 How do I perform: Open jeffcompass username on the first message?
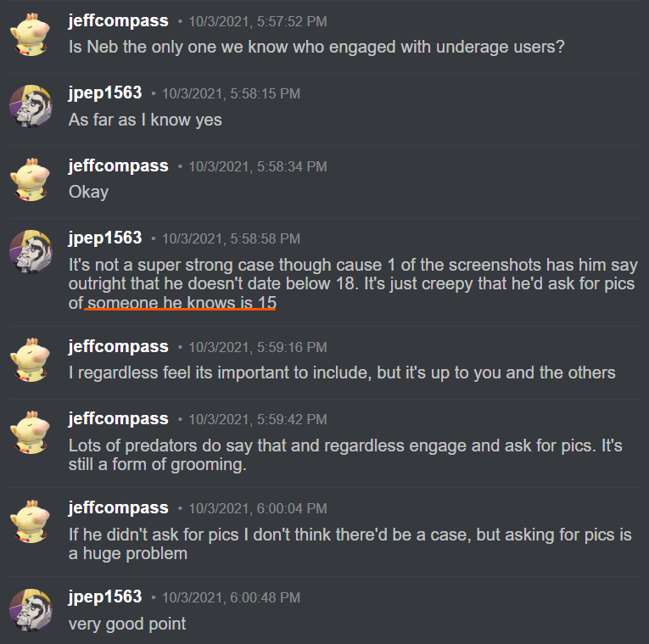[119, 20]
